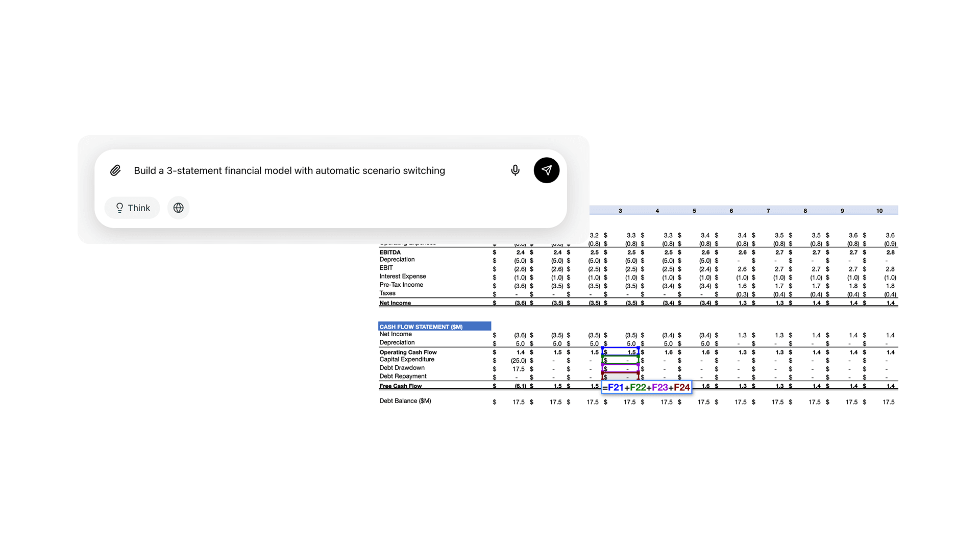Screen dimensions: 980x551
Task: Select the Operating Cash Flow label
Action: pyautogui.click(x=408, y=352)
